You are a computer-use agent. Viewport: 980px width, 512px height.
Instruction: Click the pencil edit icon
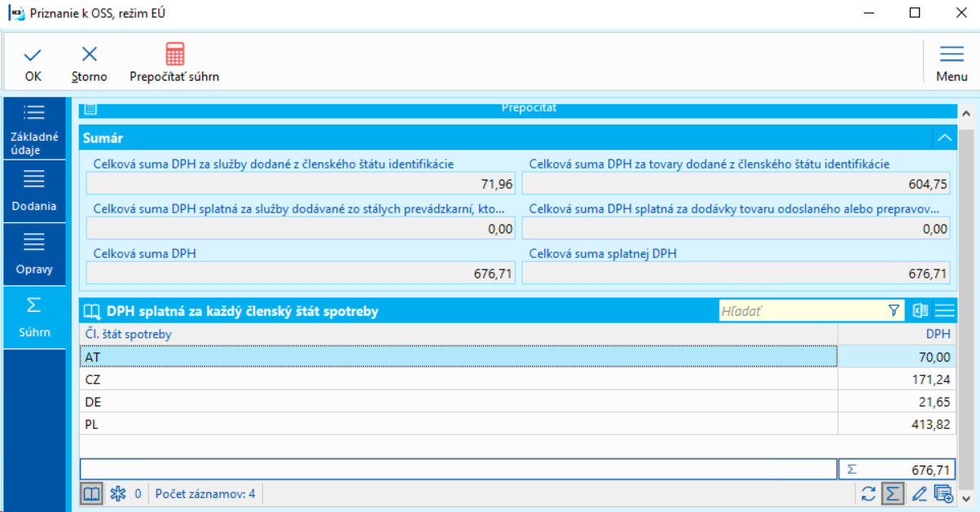pyautogui.click(x=920, y=493)
